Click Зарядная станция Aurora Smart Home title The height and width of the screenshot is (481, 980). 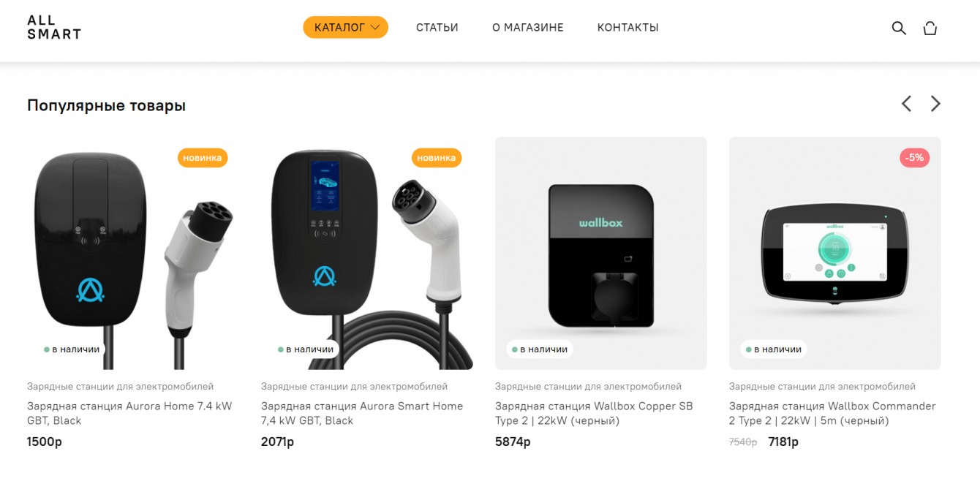[362, 413]
